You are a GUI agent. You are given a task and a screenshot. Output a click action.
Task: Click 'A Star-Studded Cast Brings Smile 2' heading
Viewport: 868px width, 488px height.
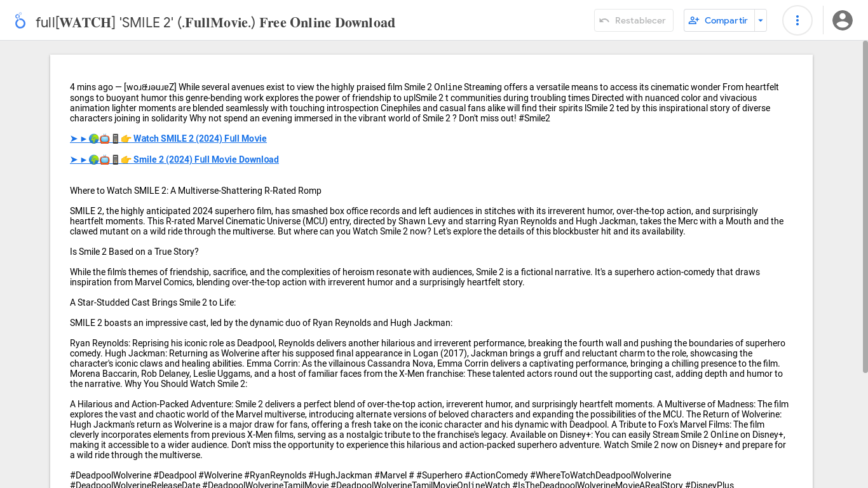(153, 302)
